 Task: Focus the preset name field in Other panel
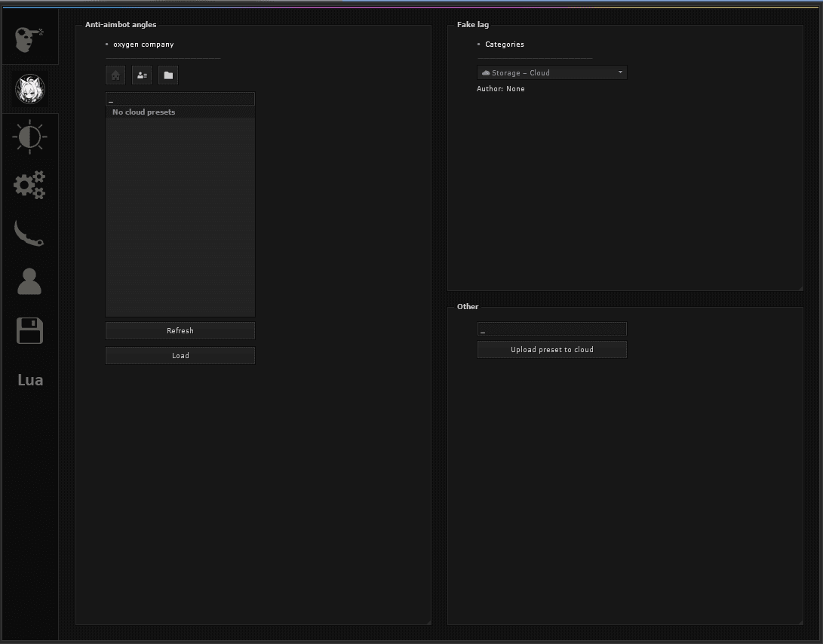click(x=551, y=329)
